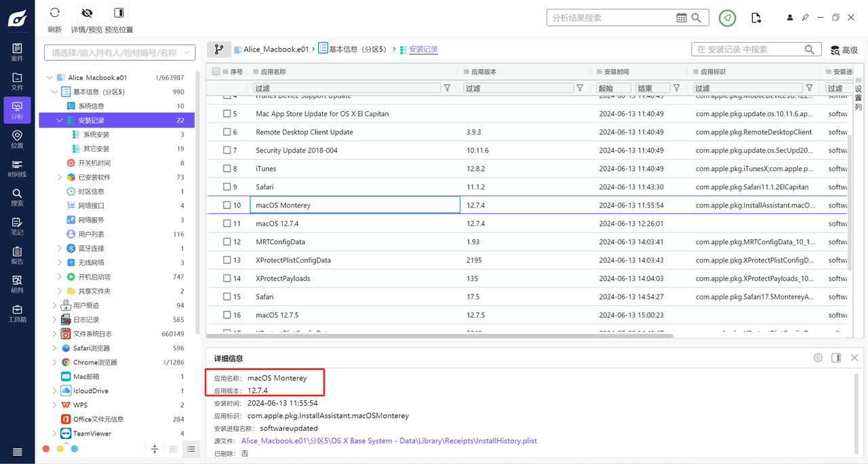Click the 起始 date filter field
Image resolution: width=868 pixels, height=464 pixels.
pos(613,88)
